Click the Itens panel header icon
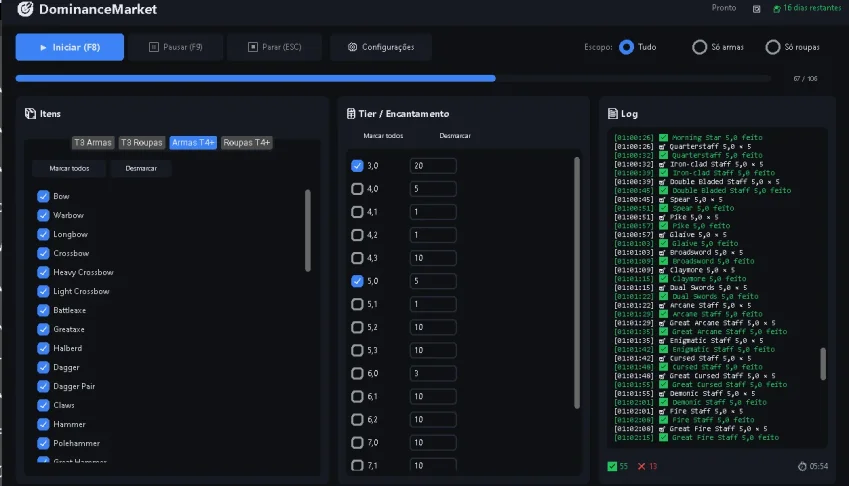This screenshot has width=849, height=486. (30, 113)
